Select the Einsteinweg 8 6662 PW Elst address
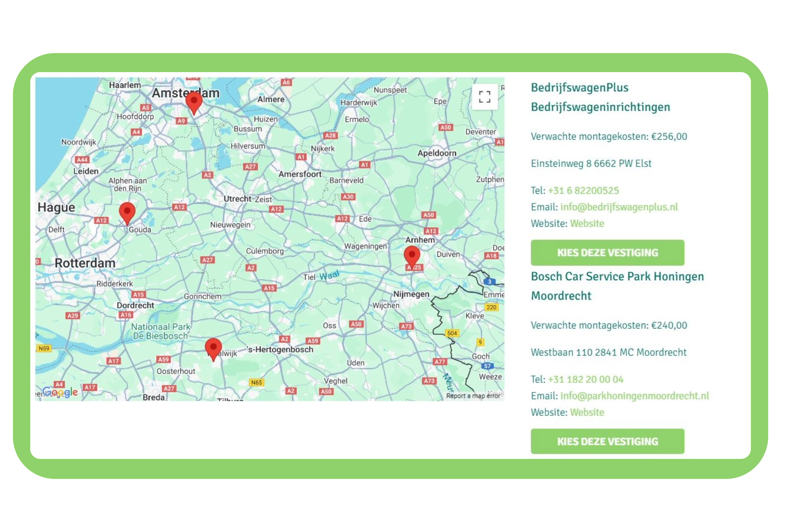Viewport: 798px width, 532px height. (591, 163)
